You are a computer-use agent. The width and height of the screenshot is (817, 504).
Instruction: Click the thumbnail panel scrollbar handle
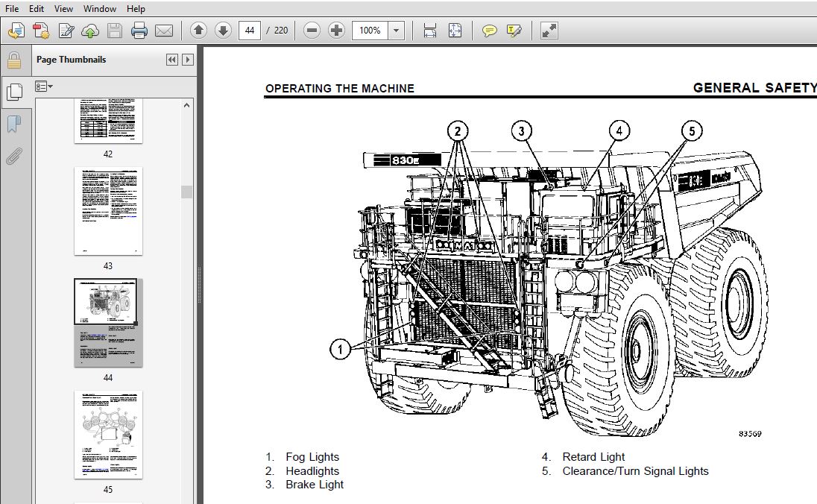[186, 192]
